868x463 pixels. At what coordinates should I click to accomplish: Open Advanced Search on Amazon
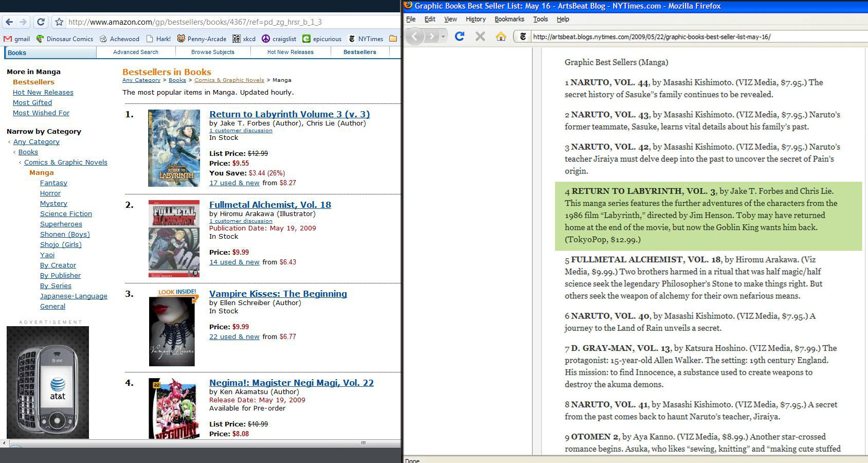[x=136, y=52]
